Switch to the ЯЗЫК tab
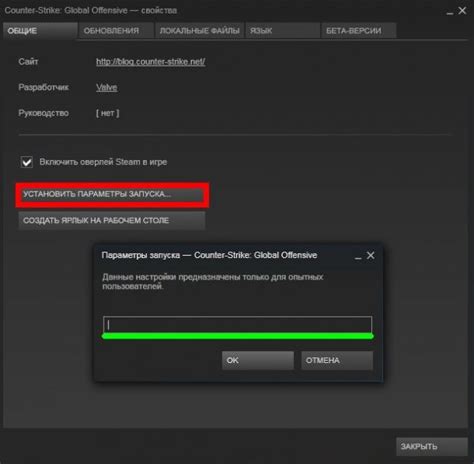Viewport: 474px width, 464px height. point(282,31)
